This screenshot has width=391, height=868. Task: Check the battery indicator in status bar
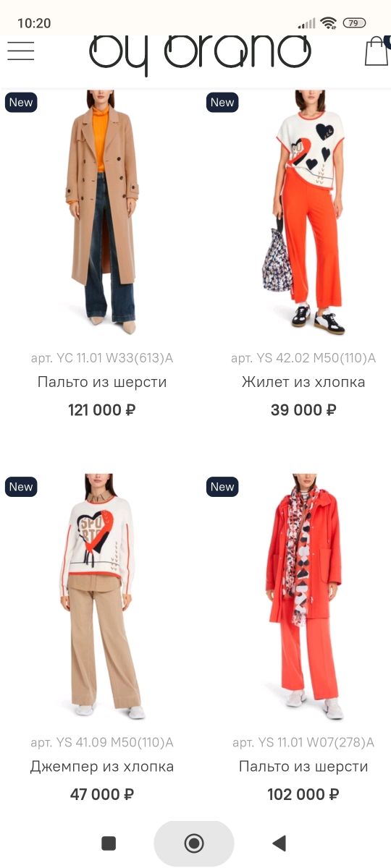[354, 23]
